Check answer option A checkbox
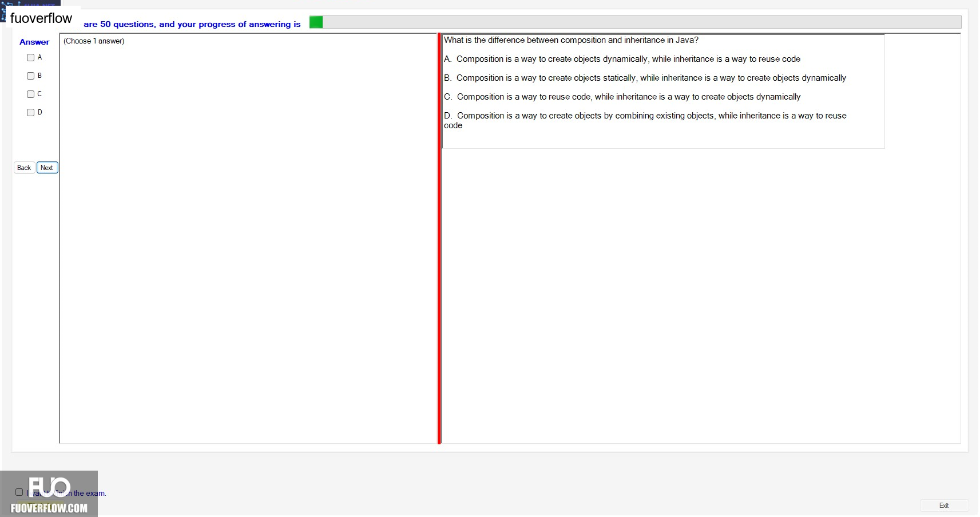Viewport: 980px width, 517px height. tap(30, 58)
